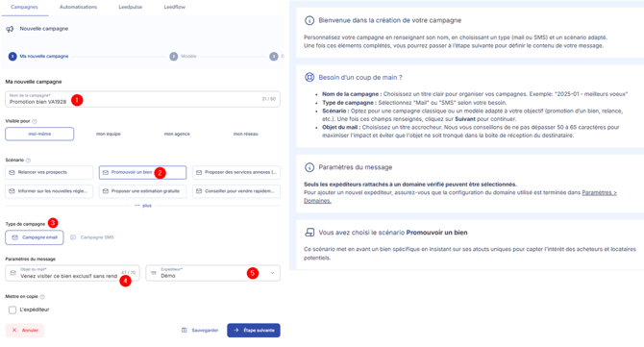Click the Étape suivante button
This screenshot has height=347, width=644.
click(x=254, y=330)
